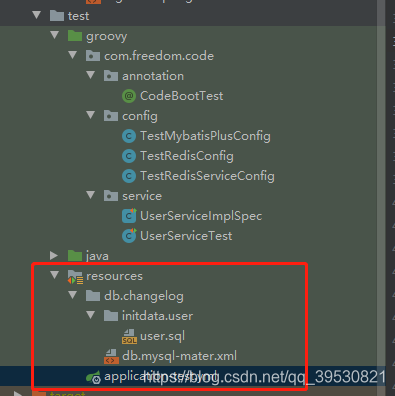Click the annotation package icon
Image resolution: width=395 pixels, height=396 pixels.
(111, 76)
